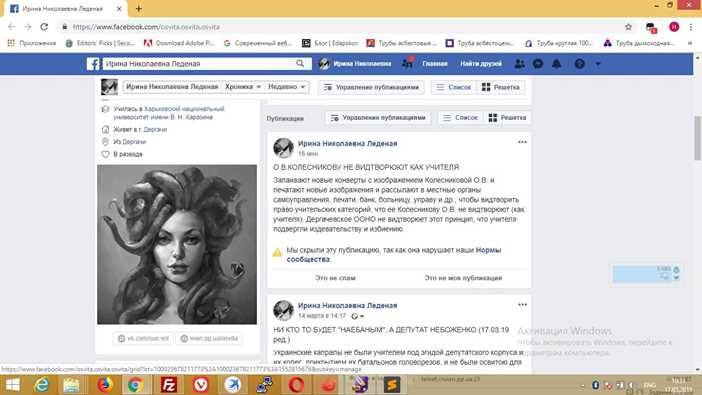Click the Medusa portrait image
Viewport: 702px width, 395px height.
(177, 244)
